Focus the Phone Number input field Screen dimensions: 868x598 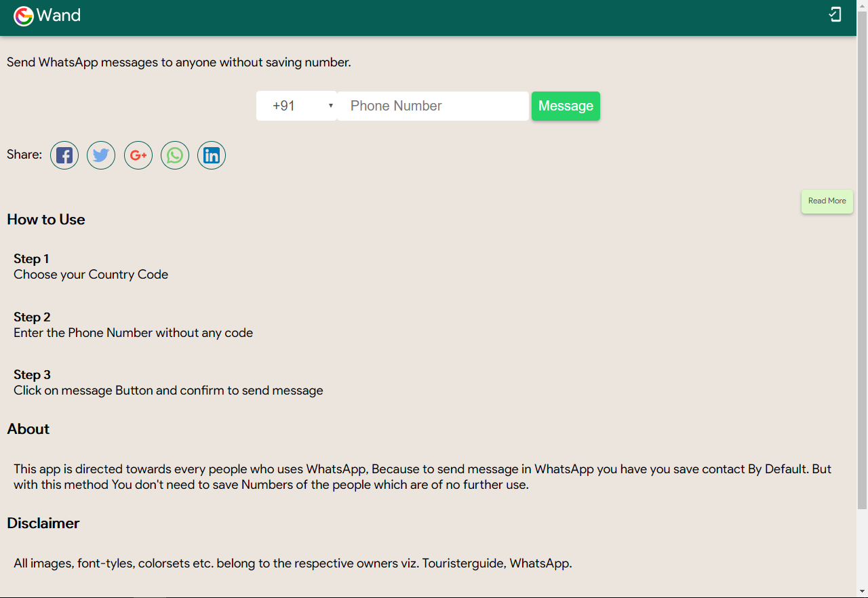[x=433, y=106]
